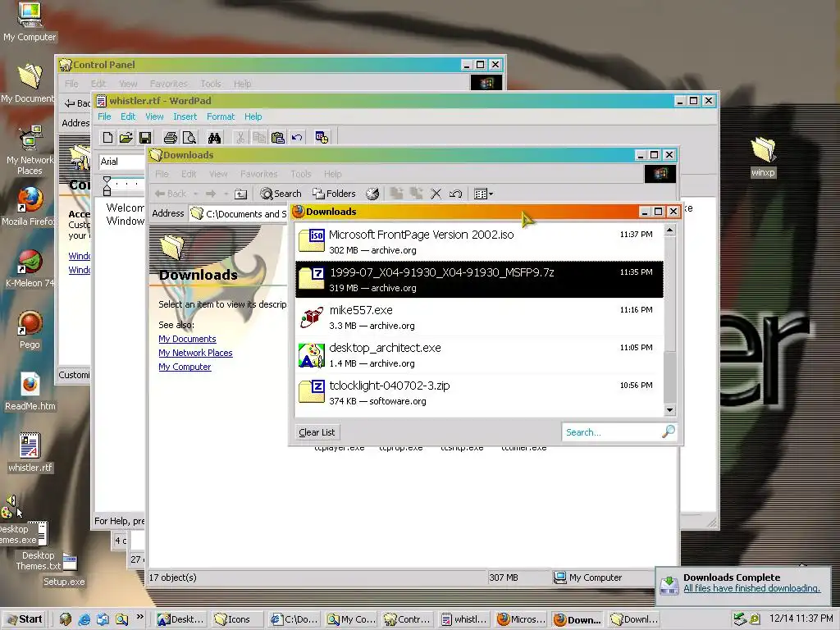This screenshot has width=840, height=630.
Task: Switch to whistl... taskbar button
Action: (463, 619)
